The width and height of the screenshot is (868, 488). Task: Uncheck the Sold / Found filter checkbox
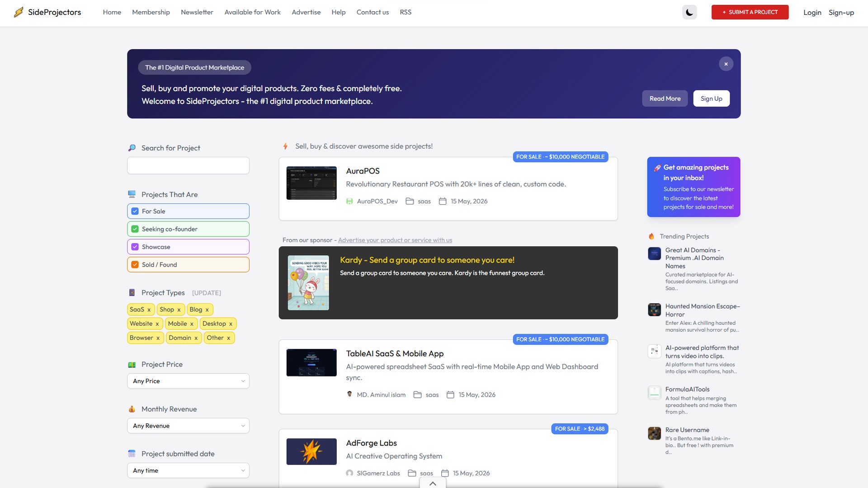(135, 265)
